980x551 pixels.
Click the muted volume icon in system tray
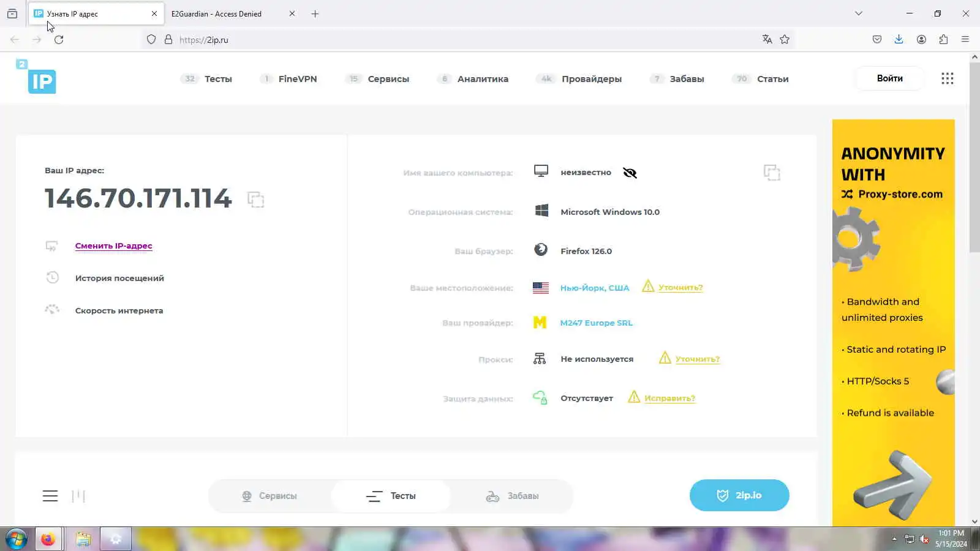point(924,539)
